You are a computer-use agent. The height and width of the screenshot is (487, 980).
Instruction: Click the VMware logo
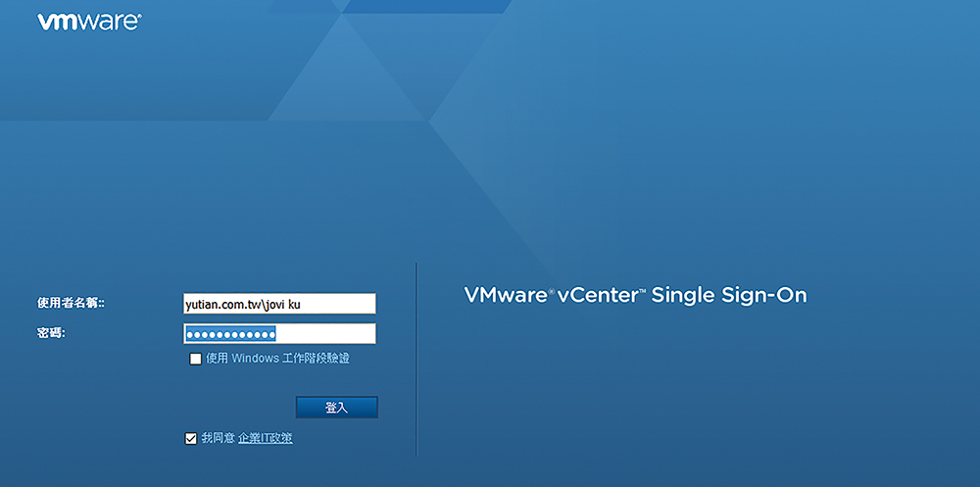click(89, 22)
